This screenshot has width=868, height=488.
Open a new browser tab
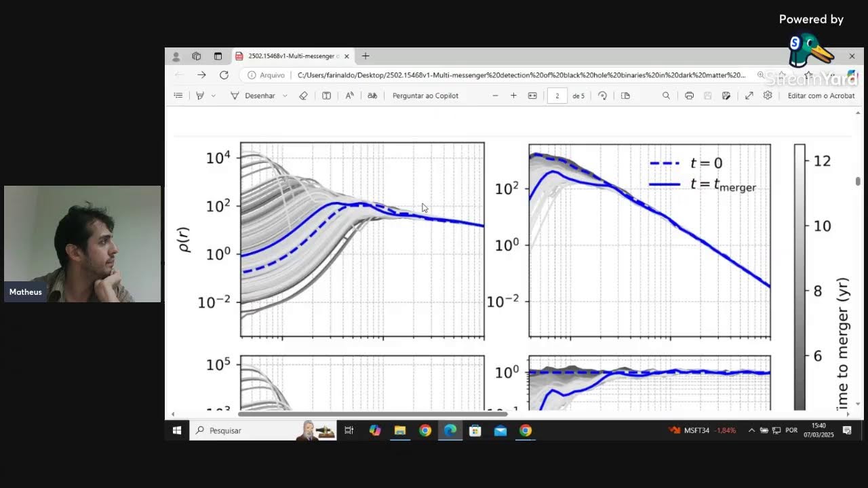click(366, 56)
